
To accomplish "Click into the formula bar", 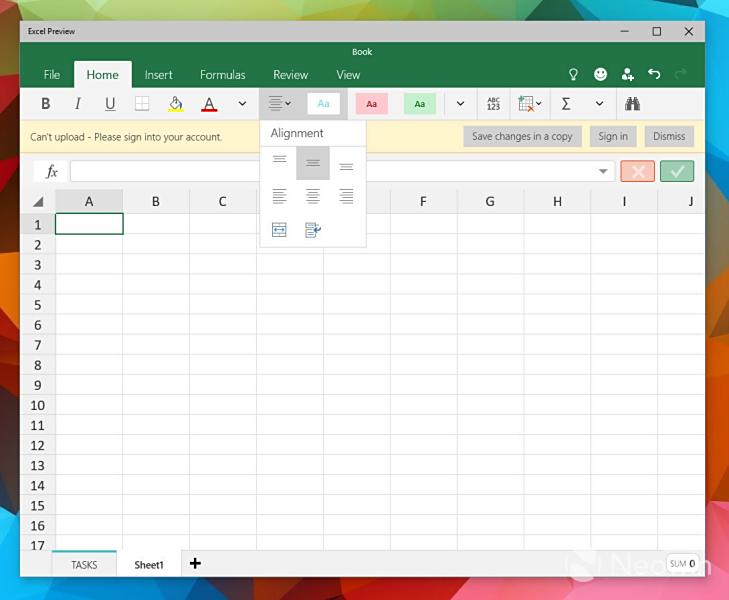I will pos(342,171).
